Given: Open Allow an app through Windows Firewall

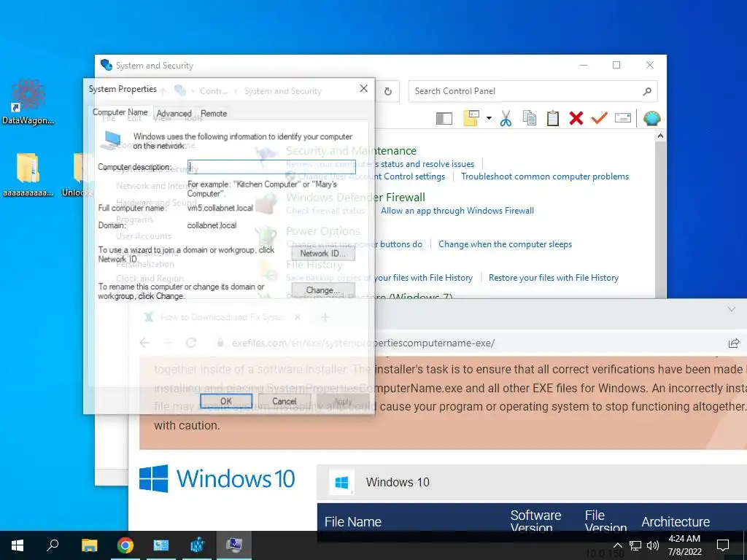Looking at the screenshot, I should click(x=457, y=211).
